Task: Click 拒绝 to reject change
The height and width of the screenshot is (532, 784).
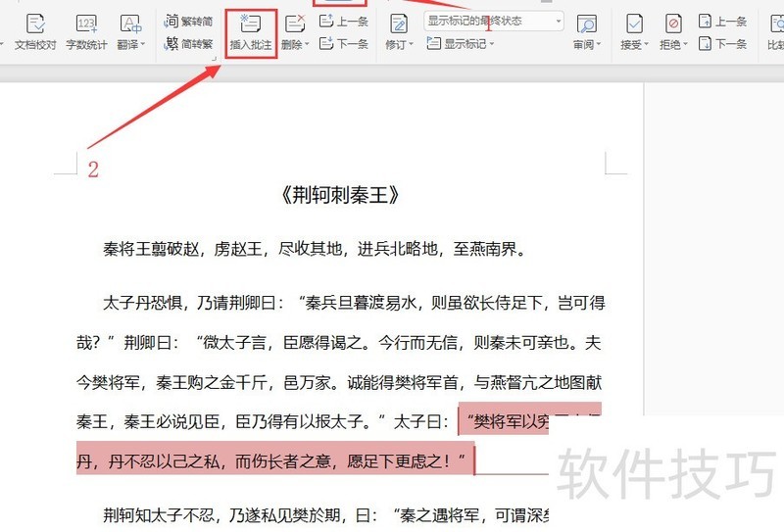Action: tap(673, 32)
